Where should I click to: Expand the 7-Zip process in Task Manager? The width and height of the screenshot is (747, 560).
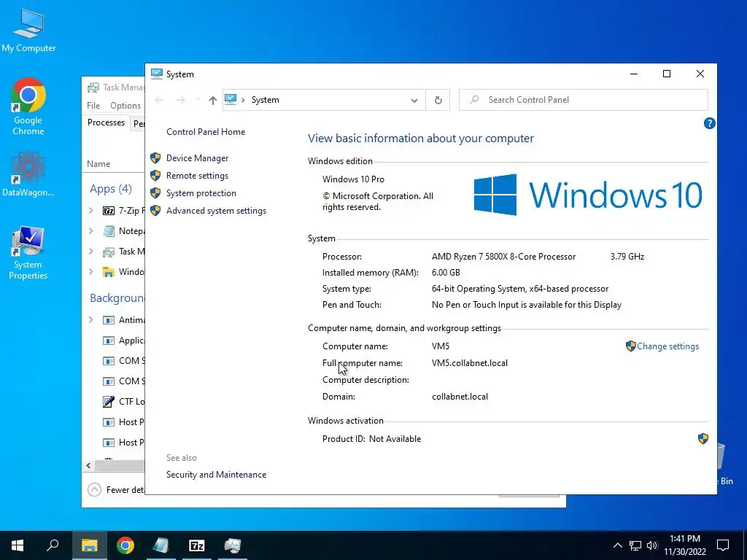tap(91, 211)
